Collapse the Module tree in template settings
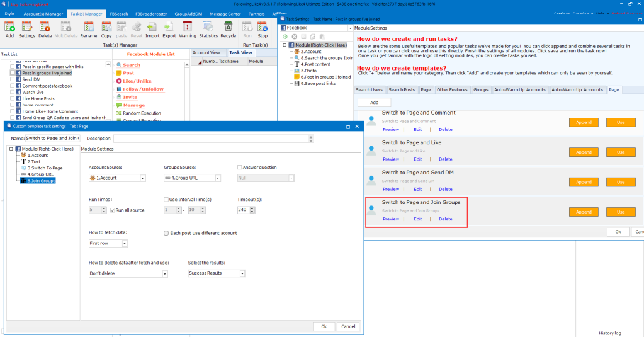Viewport: 644px width, 337px height. 11,149
